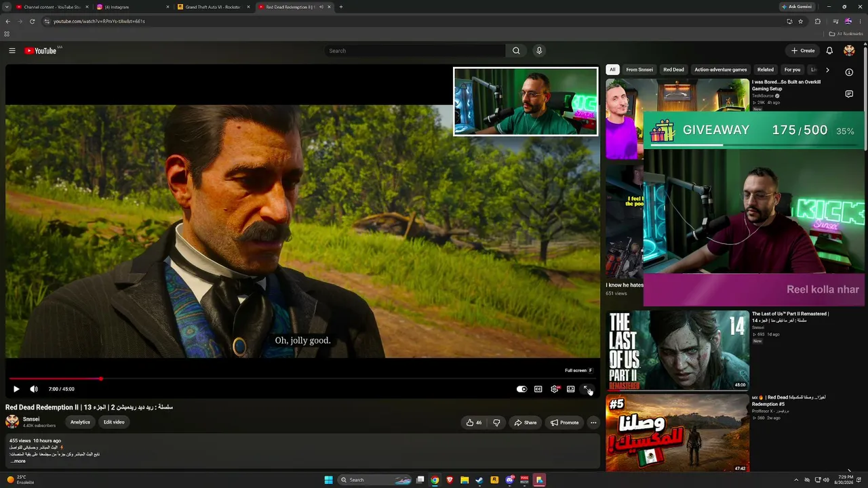
Task: Filter suggestions by Red Dead chip
Action: coord(673,70)
